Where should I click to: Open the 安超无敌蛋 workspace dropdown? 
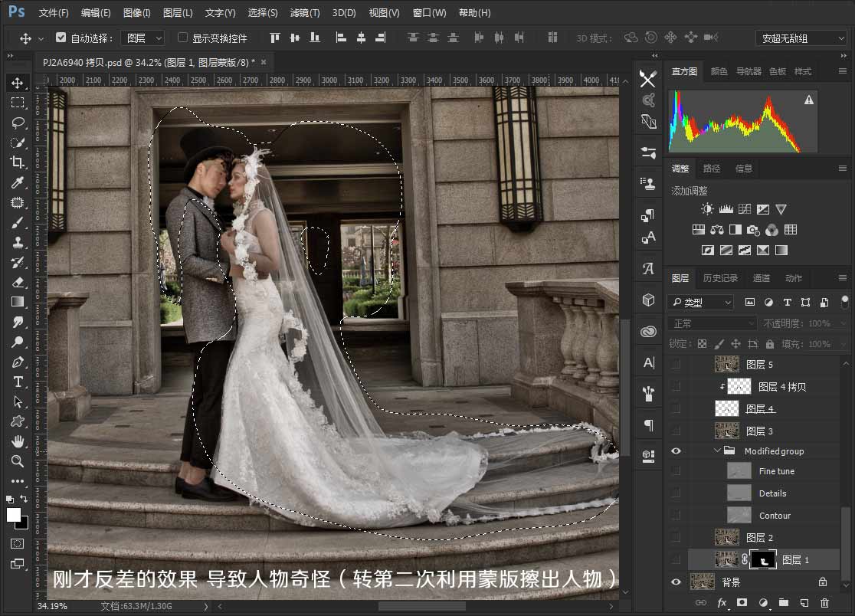797,38
